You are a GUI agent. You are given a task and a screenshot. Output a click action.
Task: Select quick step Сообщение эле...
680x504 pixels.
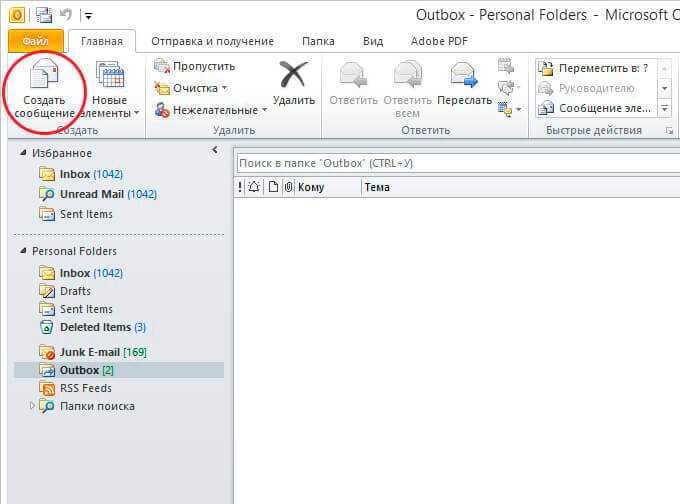[x=594, y=108]
